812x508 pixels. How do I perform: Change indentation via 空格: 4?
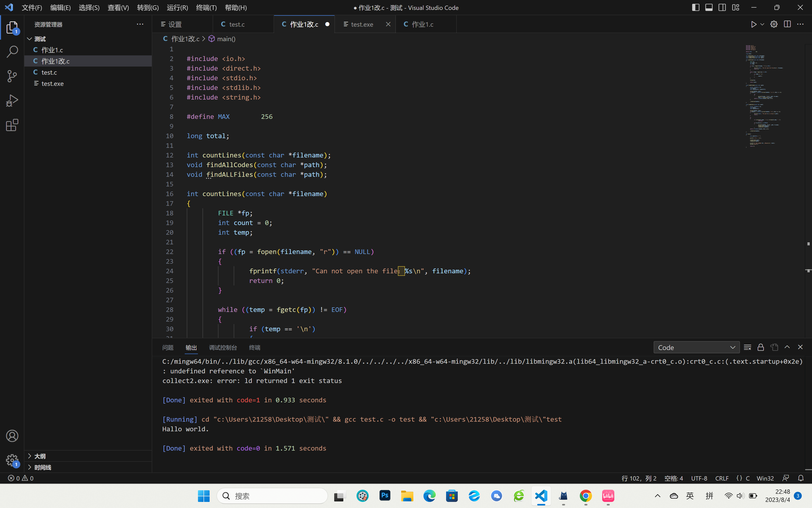[x=673, y=478]
